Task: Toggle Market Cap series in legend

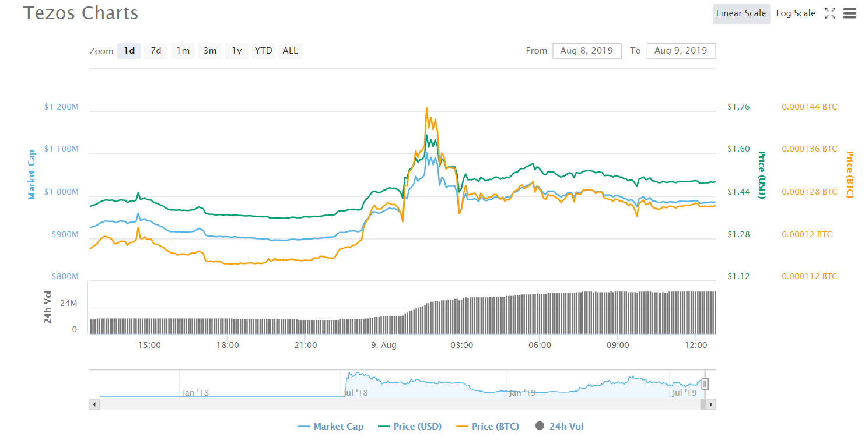Action: click(331, 427)
